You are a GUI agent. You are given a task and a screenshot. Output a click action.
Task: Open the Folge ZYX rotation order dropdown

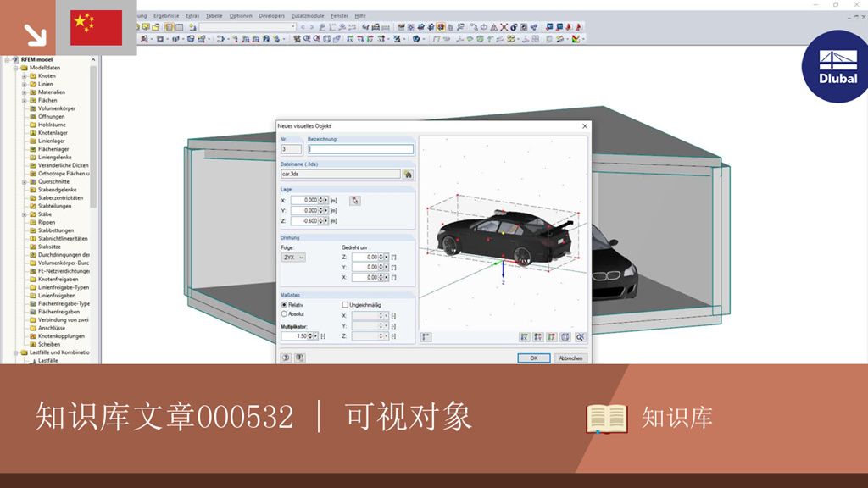293,258
